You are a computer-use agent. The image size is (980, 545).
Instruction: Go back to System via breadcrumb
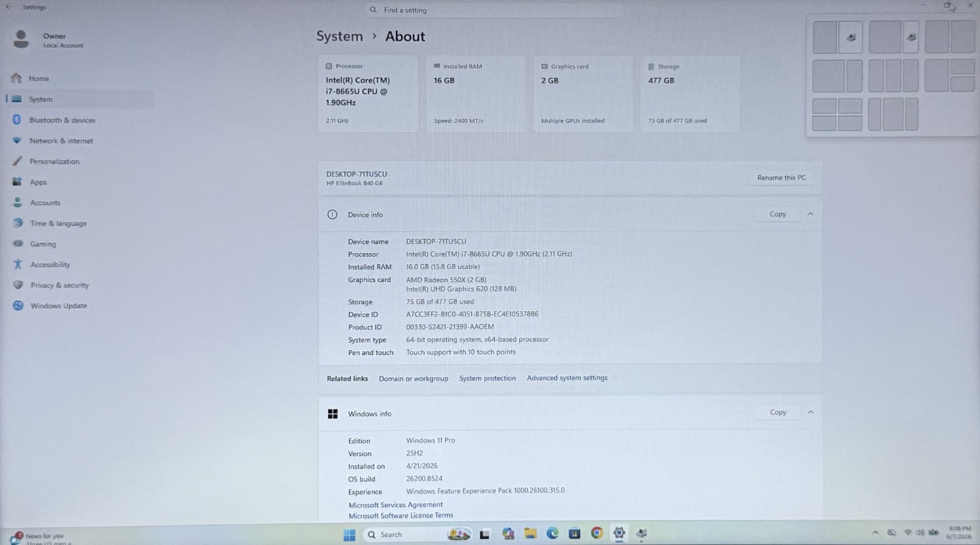339,36
